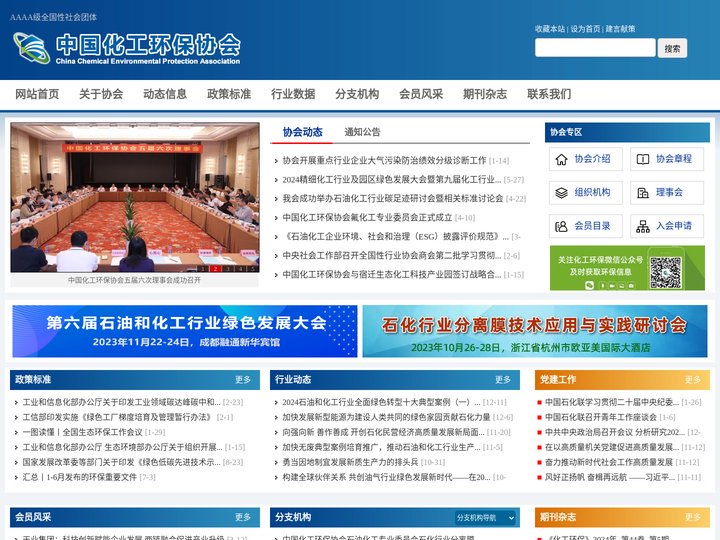Click inside the search input field
The image size is (720, 540).
595,48
